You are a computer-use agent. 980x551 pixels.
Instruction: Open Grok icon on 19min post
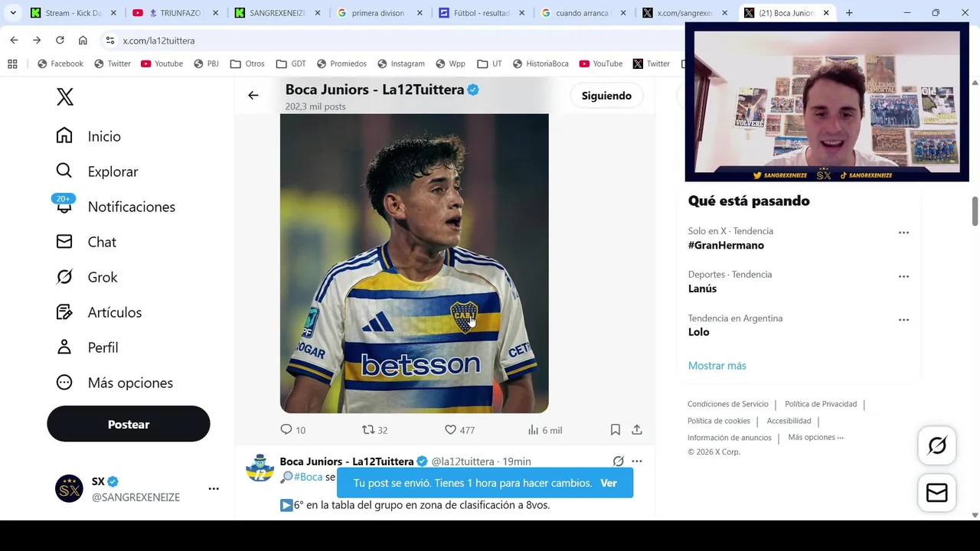coord(619,461)
